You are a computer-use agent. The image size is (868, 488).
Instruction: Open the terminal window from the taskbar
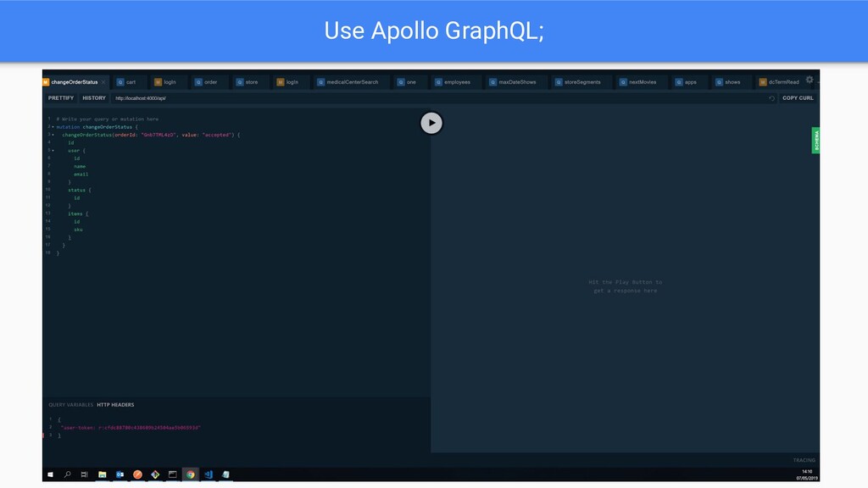[x=173, y=474]
